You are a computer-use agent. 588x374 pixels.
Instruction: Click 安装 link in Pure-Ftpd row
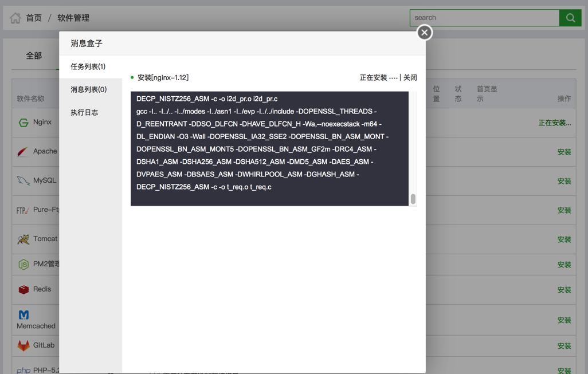[564, 210]
